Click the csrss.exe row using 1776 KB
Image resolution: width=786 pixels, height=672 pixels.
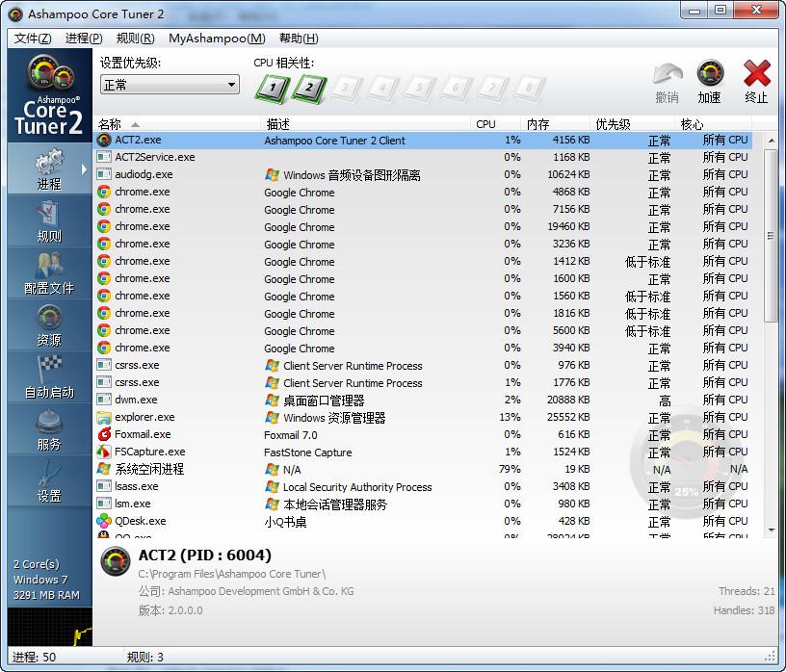(x=423, y=383)
